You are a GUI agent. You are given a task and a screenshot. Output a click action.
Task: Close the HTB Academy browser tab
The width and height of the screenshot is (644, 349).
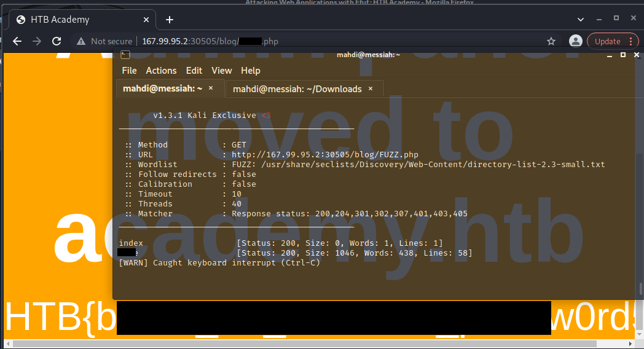tap(146, 20)
